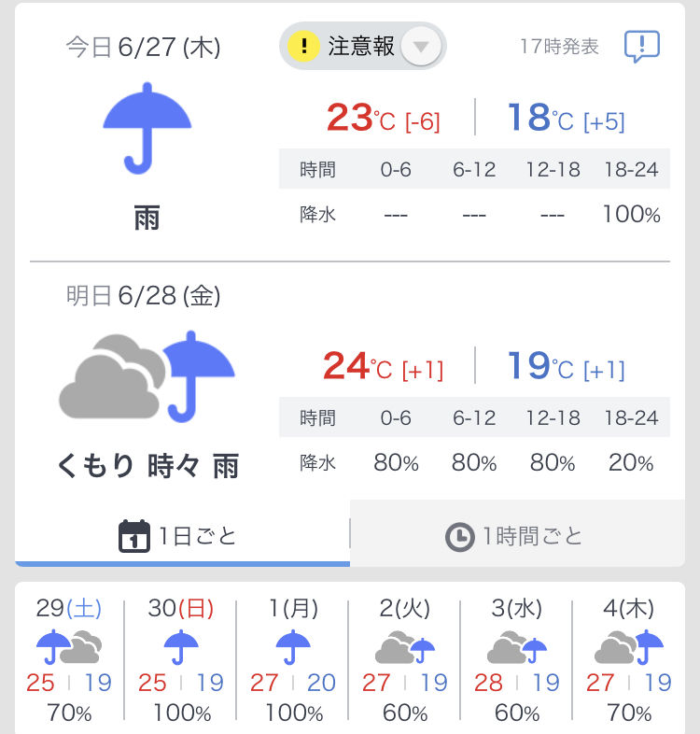Click the umbrella icon for 30(日)
The height and width of the screenshot is (734, 700).
click(x=181, y=647)
